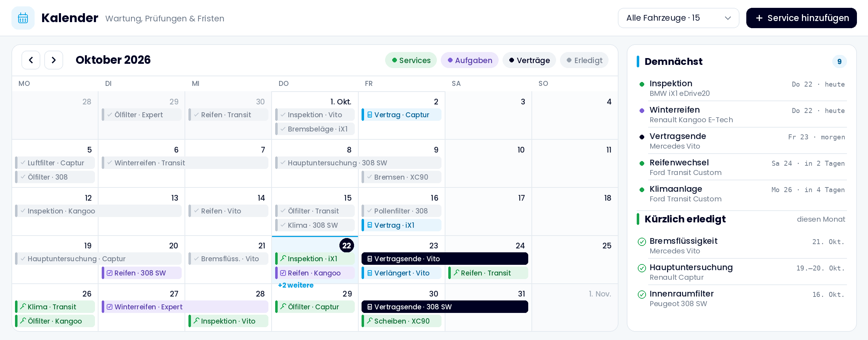Open the Inspektion · Vito event on the 28th
Screen dimensions: 868x340
pos(228,321)
